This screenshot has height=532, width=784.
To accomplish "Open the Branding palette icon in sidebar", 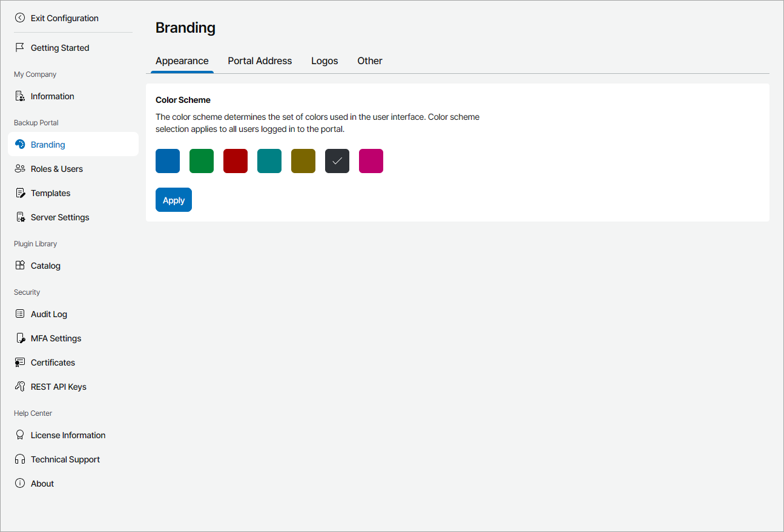I will click(x=20, y=144).
